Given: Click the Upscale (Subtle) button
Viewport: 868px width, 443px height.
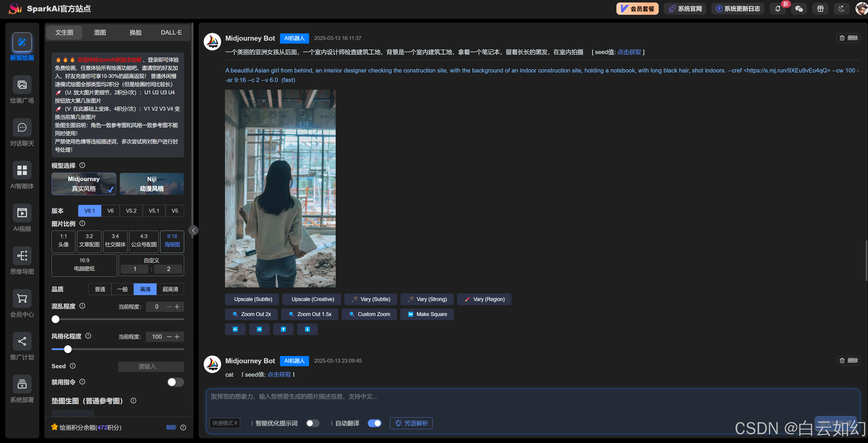Looking at the screenshot, I should (253, 299).
